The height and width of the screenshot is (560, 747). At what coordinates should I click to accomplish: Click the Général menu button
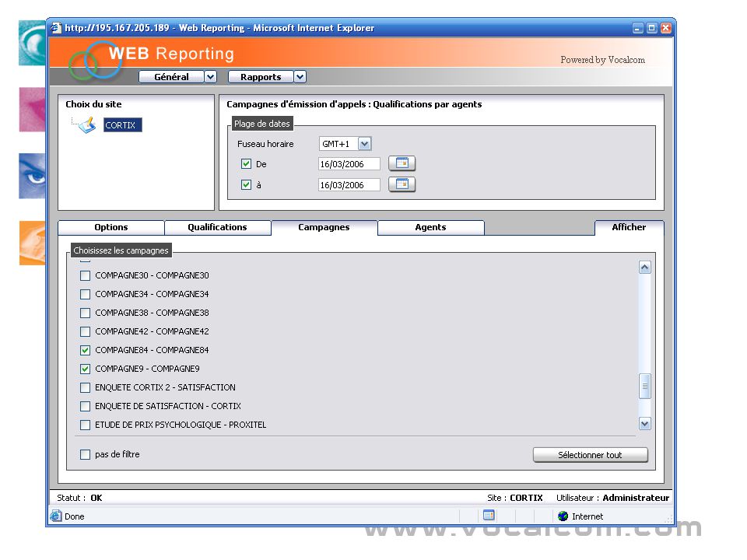coord(171,77)
